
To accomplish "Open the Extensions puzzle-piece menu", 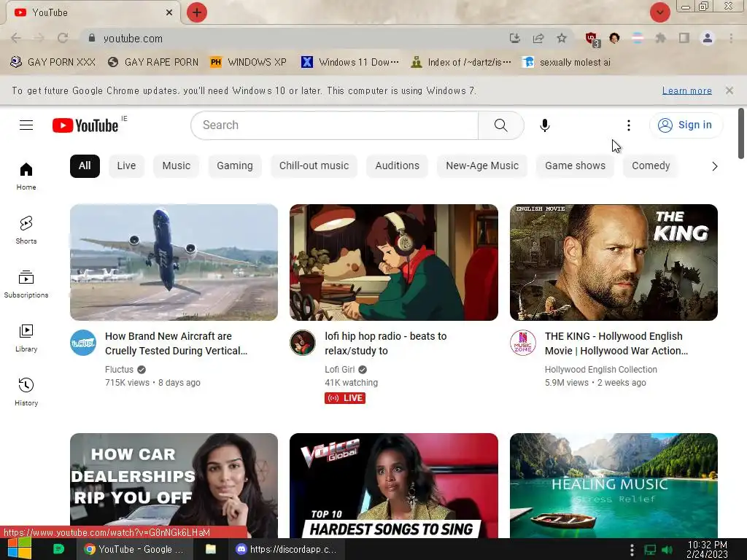I will click(660, 38).
